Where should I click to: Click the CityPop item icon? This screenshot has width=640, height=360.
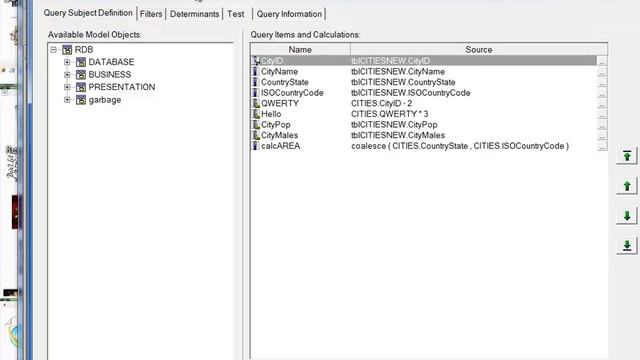coord(256,124)
